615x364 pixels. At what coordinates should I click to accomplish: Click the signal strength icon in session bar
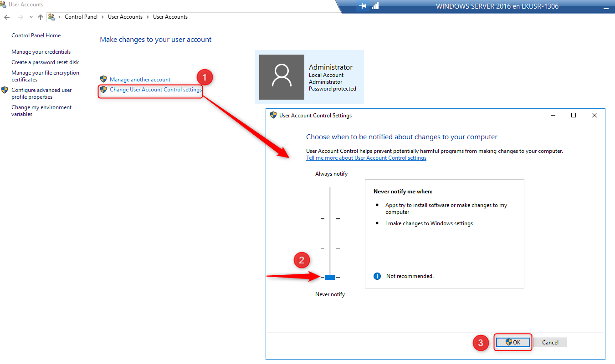click(x=375, y=6)
